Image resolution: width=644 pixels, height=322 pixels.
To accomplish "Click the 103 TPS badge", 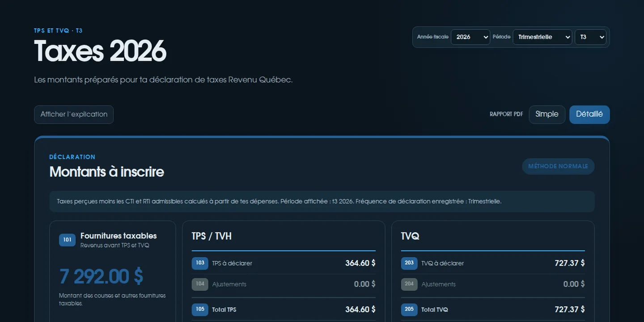I will tap(200, 263).
